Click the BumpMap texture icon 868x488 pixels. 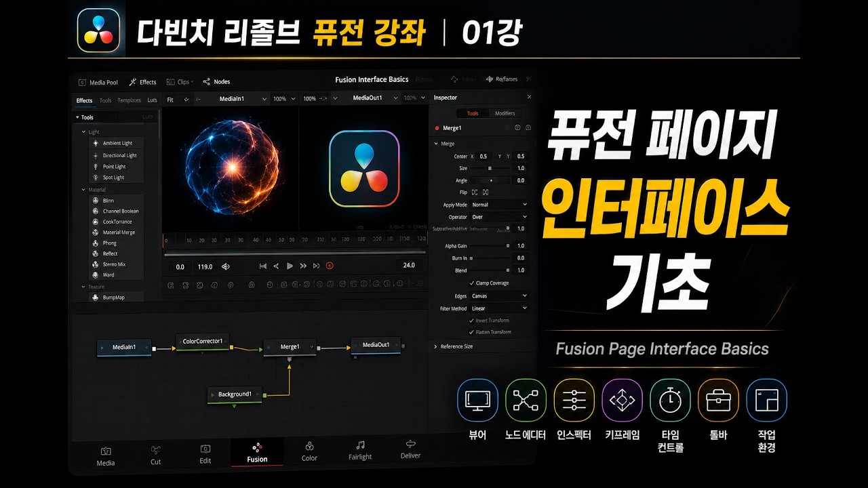click(x=96, y=297)
